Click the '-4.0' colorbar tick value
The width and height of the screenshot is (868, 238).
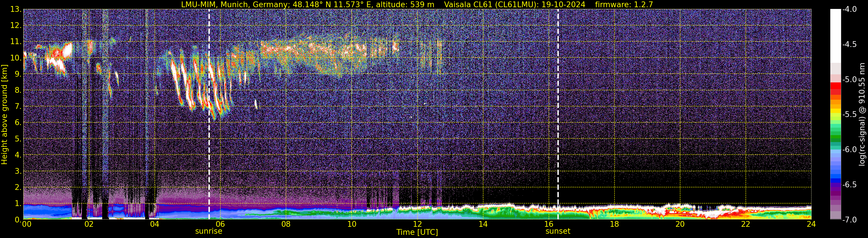849,10
